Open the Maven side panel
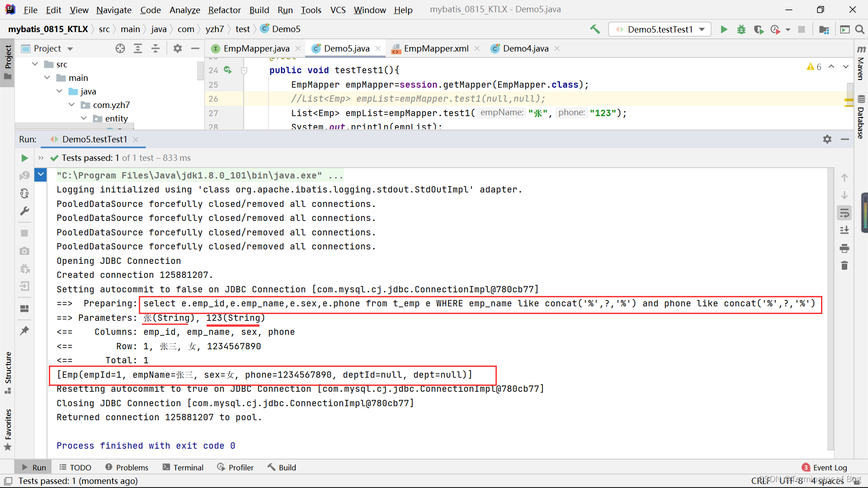Screen dimensions: 868x488 pos(861,62)
